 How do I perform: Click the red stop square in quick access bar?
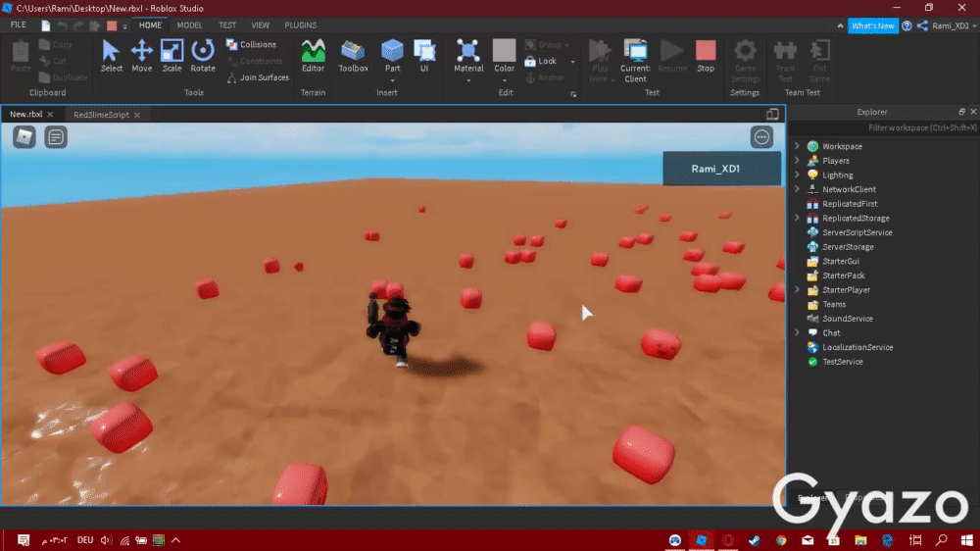[x=112, y=25]
